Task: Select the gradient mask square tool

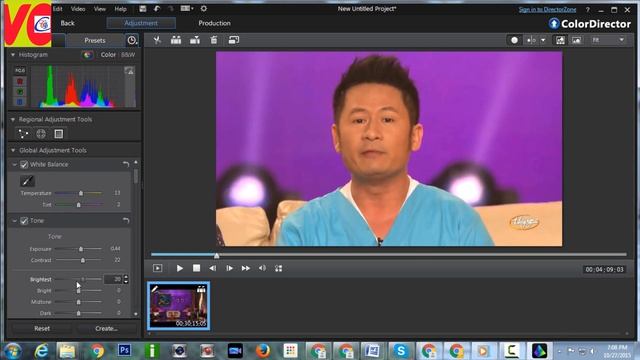Action: pyautogui.click(x=59, y=134)
